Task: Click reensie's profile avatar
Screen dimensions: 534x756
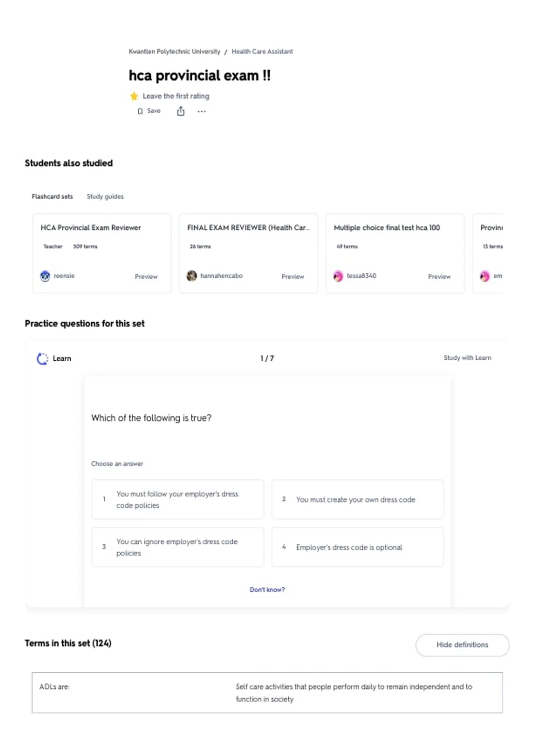Action: (x=45, y=276)
